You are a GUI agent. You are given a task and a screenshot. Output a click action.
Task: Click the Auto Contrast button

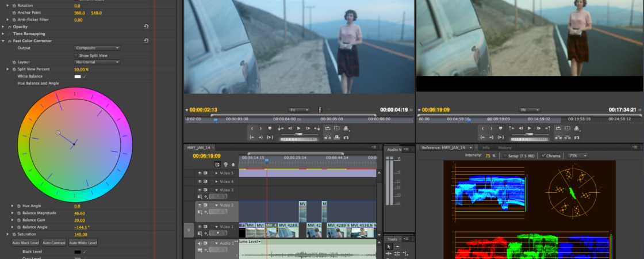pos(54,243)
